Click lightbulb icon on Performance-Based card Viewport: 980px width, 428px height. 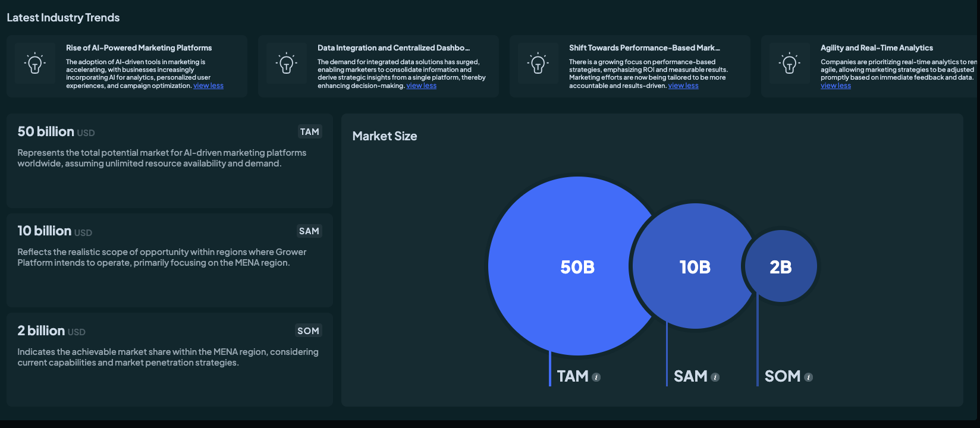click(538, 63)
